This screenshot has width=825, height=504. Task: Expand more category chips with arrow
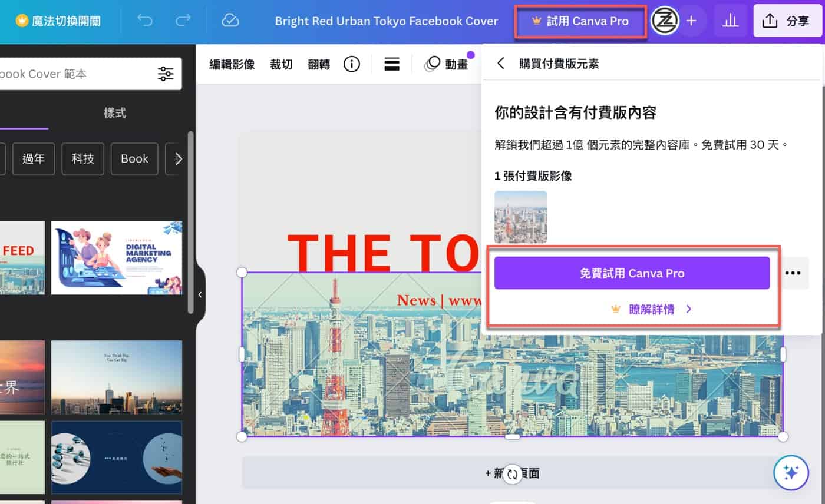tap(178, 159)
